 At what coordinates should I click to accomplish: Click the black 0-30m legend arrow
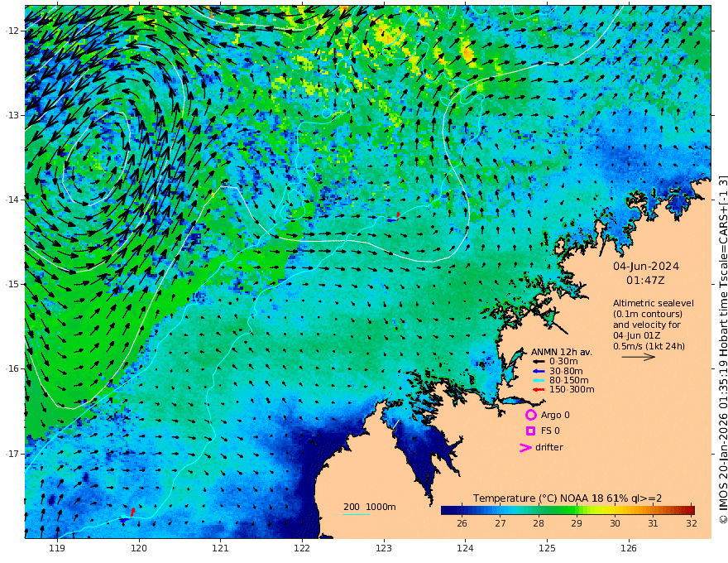pos(538,362)
